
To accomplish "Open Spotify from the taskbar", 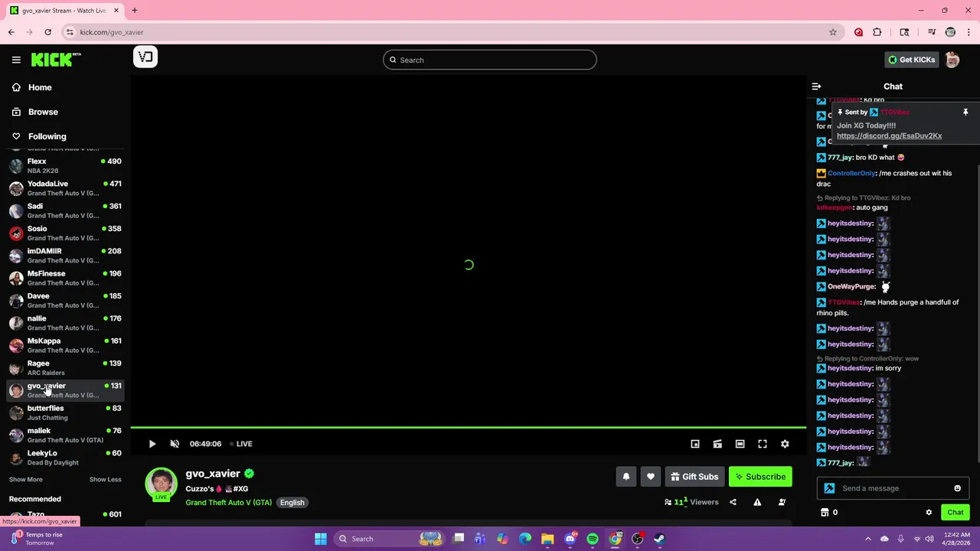I will coord(593,539).
